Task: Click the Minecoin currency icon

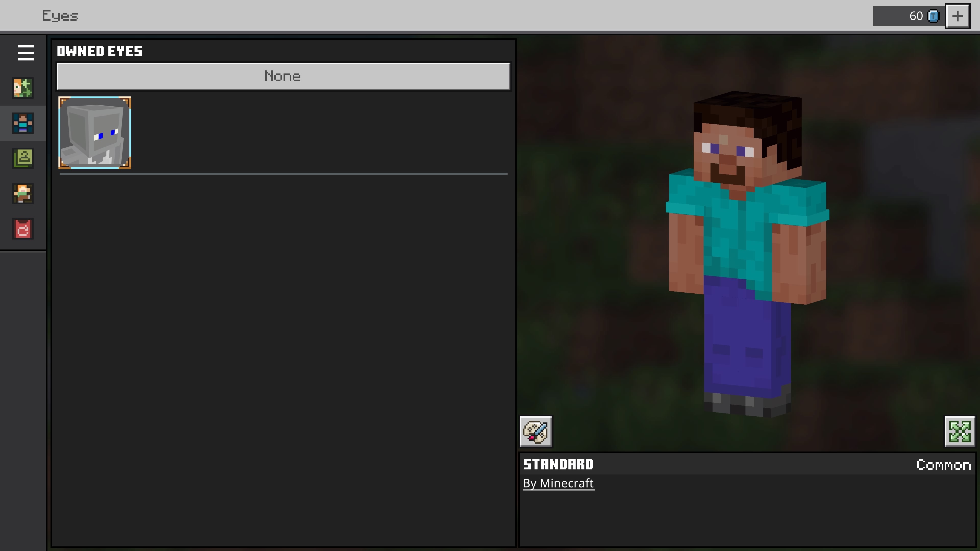Action: coord(933,16)
